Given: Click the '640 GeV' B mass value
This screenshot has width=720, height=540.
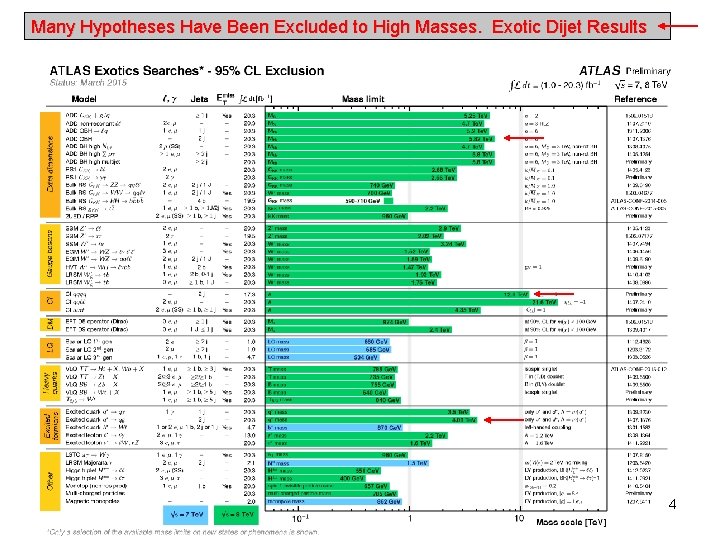Looking at the screenshot, I should (x=375, y=393).
